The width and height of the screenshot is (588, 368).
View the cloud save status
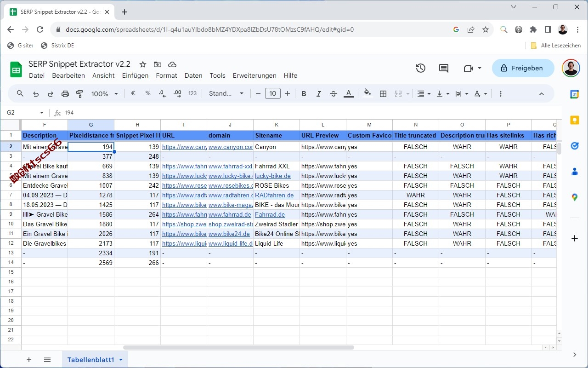coord(172,64)
